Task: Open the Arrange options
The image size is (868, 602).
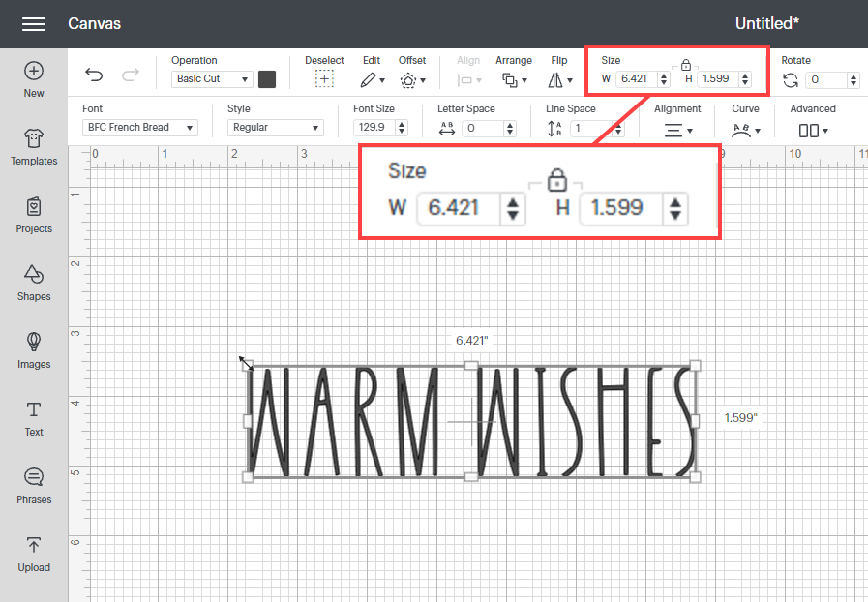Action: (x=514, y=80)
